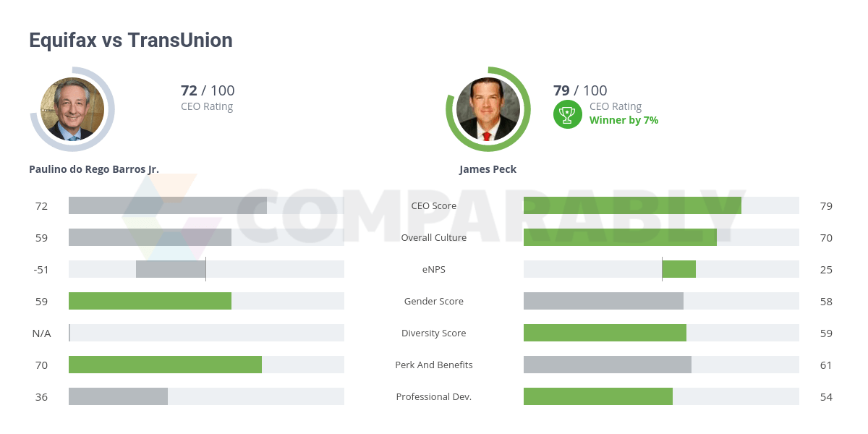Click the Diversity Score row label
This screenshot has height=434, width=868.
coord(433,333)
